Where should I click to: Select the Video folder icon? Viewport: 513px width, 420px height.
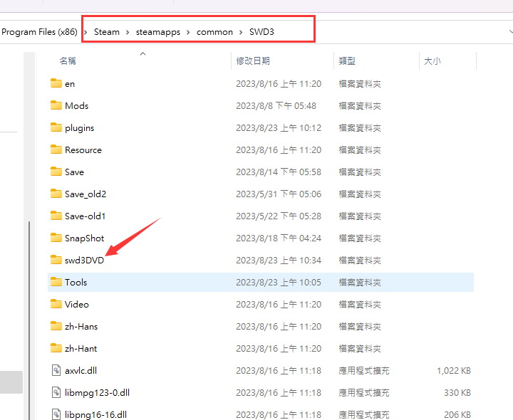[x=56, y=304]
